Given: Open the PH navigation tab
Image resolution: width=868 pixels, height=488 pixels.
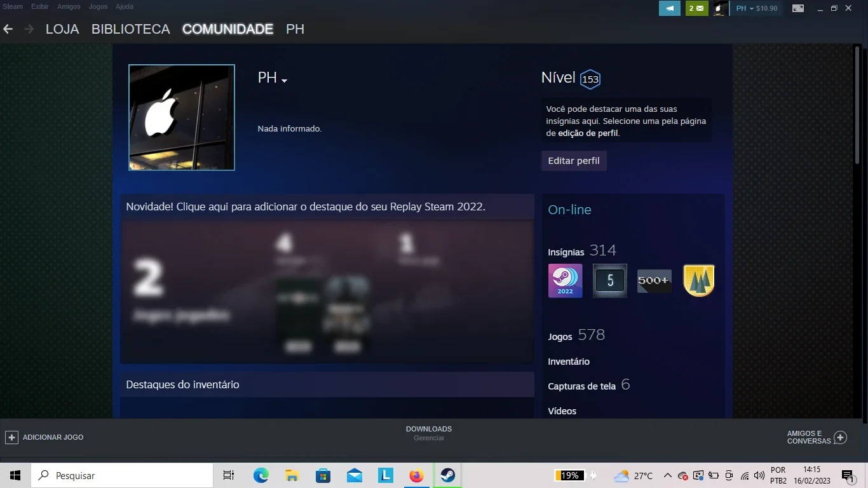Looking at the screenshot, I should point(295,29).
